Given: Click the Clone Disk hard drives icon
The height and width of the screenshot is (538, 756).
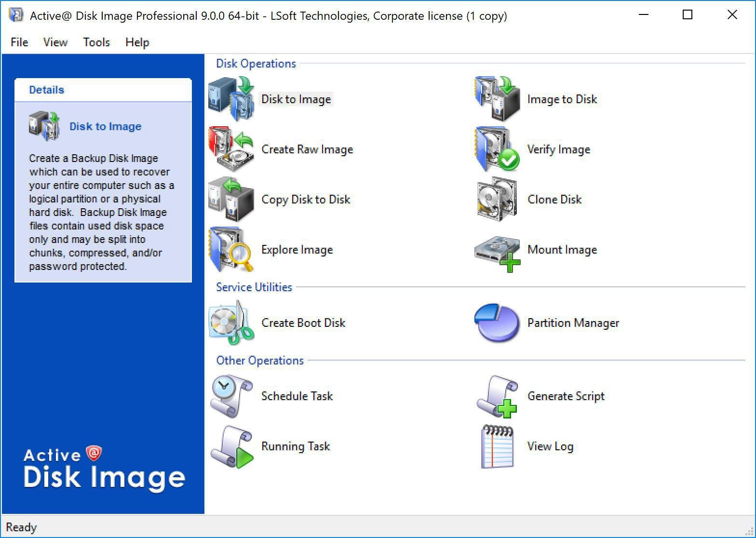Looking at the screenshot, I should [x=497, y=200].
